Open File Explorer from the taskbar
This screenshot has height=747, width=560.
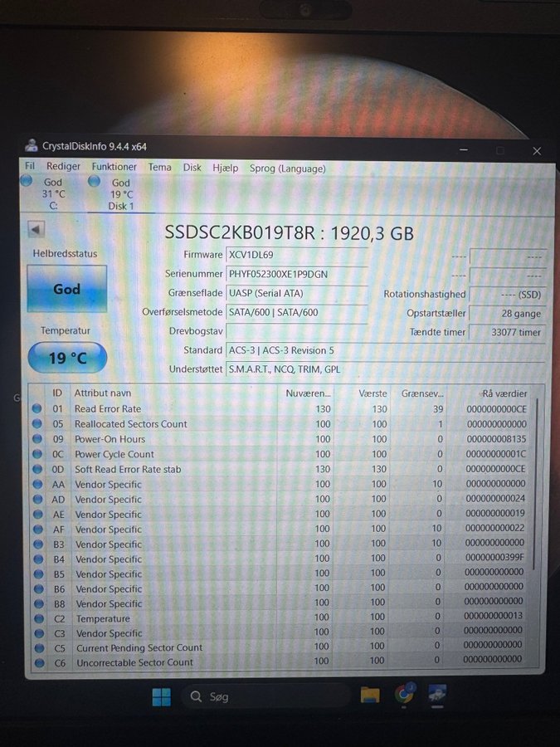[x=370, y=696]
